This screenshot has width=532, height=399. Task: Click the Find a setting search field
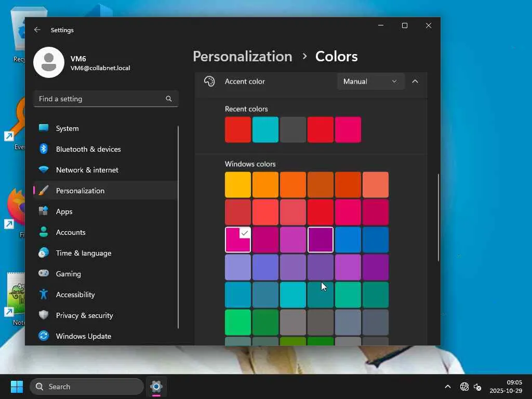pos(106,99)
